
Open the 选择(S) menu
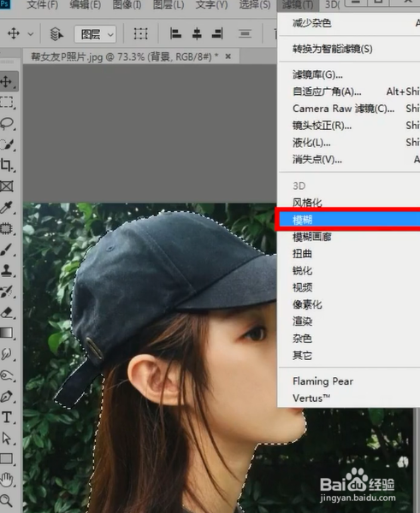coord(255,5)
